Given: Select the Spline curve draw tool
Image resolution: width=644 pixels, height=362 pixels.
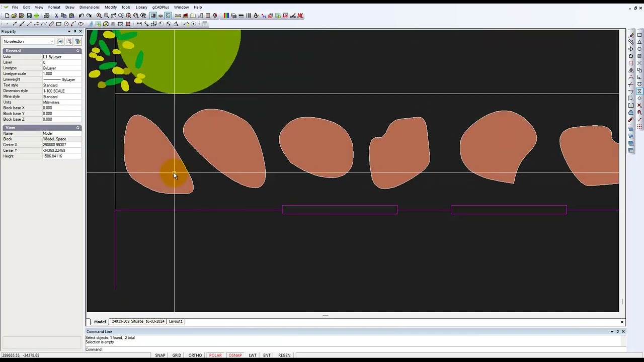Looking at the screenshot, I should (x=44, y=24).
